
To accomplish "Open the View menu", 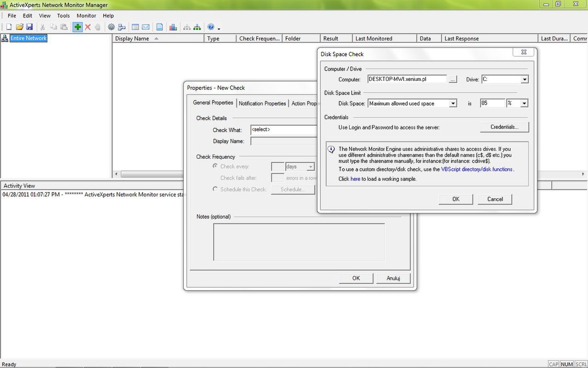I will click(x=45, y=16).
